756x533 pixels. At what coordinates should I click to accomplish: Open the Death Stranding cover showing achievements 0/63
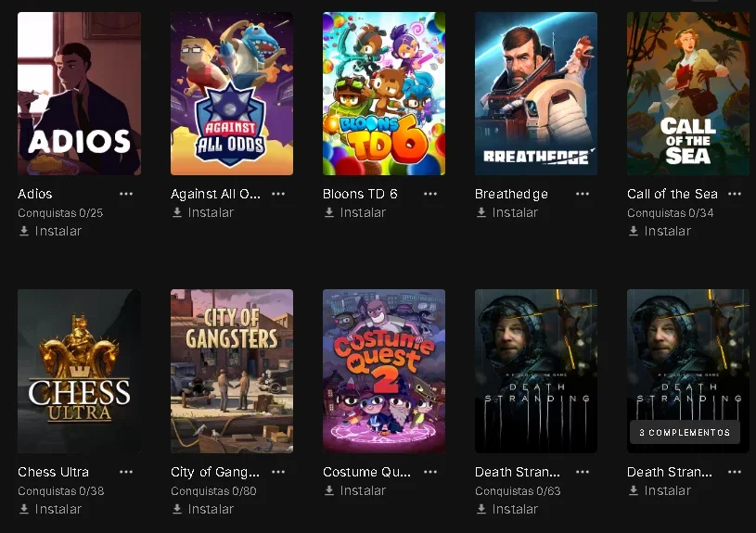[x=536, y=371]
